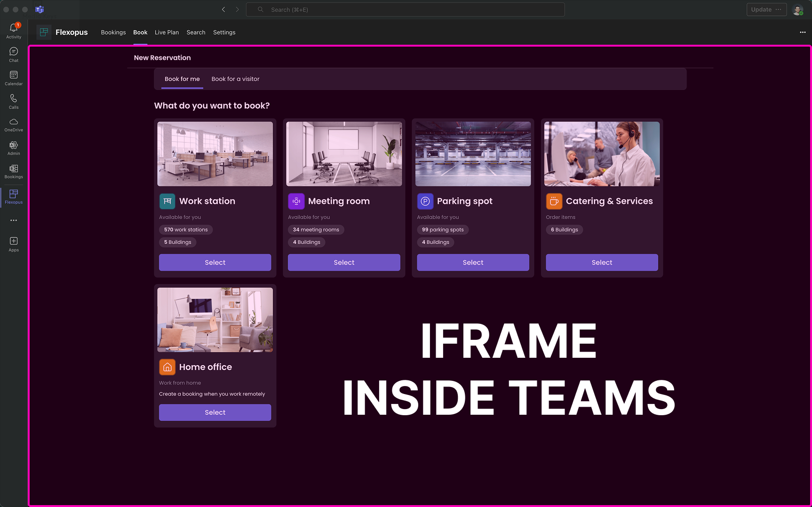The height and width of the screenshot is (507, 812).
Task: Select the Home office booking
Action: 215,412
